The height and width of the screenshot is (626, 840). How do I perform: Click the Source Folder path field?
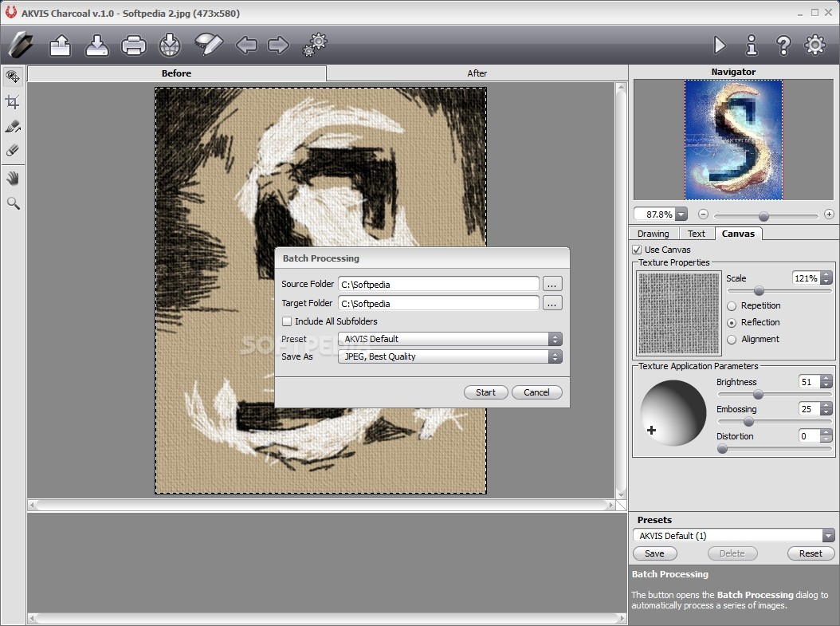(x=439, y=284)
